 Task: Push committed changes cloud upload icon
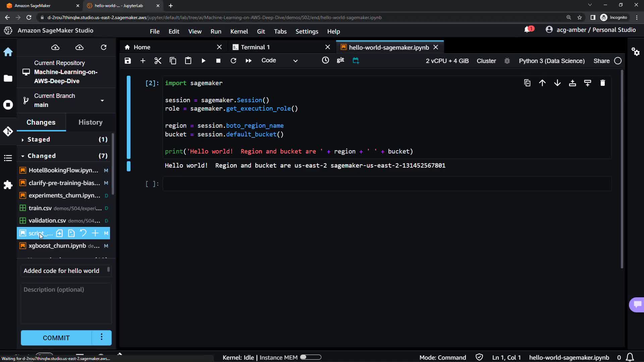79,47
